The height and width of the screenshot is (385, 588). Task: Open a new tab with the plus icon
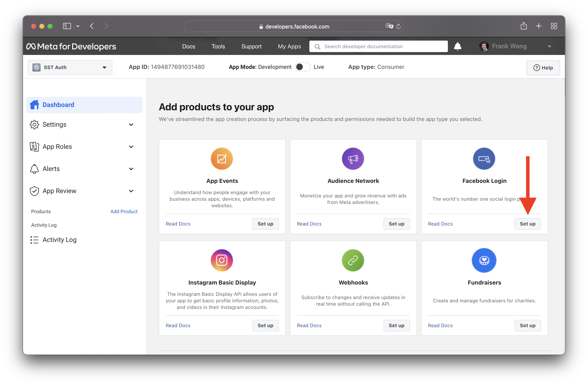[539, 26]
